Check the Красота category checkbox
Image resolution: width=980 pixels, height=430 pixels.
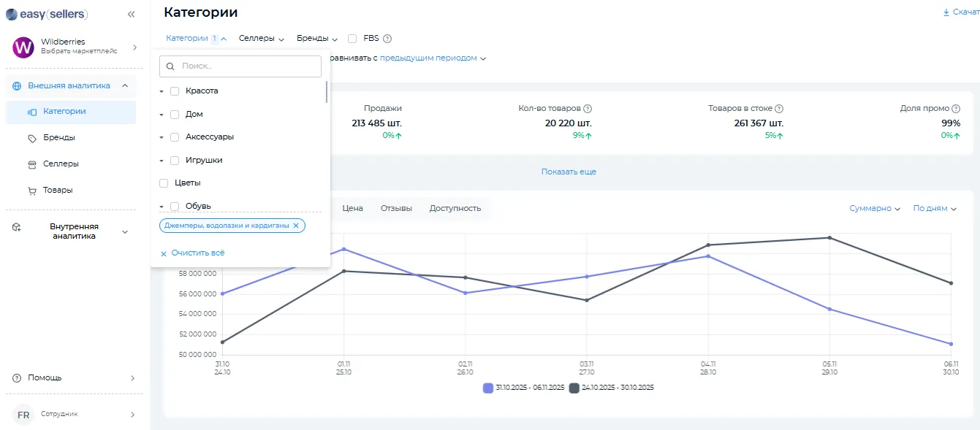[175, 91]
